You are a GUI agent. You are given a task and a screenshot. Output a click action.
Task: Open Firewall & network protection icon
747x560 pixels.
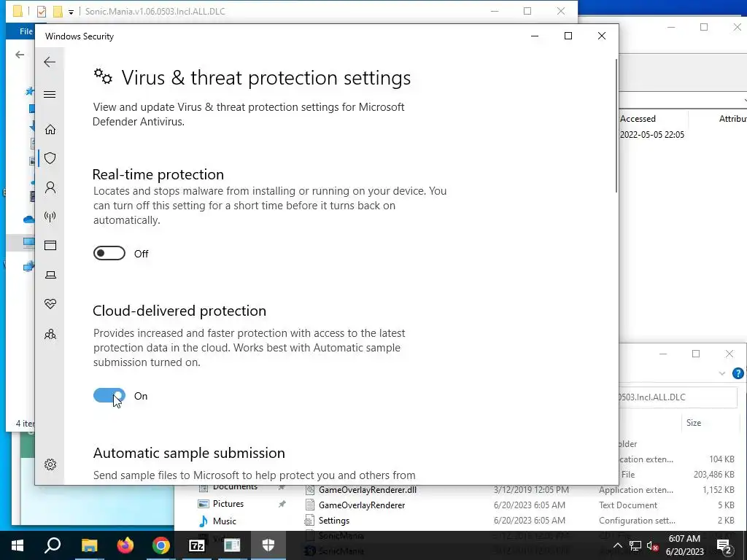pyautogui.click(x=50, y=217)
